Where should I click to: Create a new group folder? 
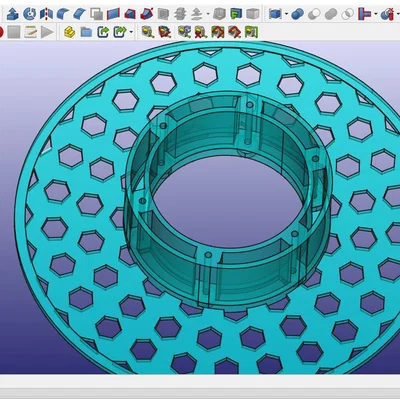86,32
